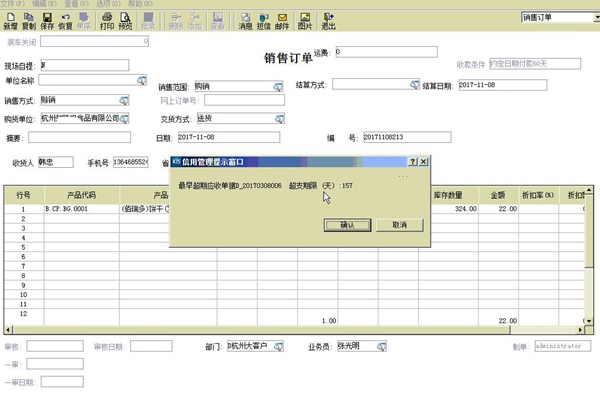The height and width of the screenshot is (399, 600).
Task: Open print preview with the 预览 icon
Action: (125, 21)
